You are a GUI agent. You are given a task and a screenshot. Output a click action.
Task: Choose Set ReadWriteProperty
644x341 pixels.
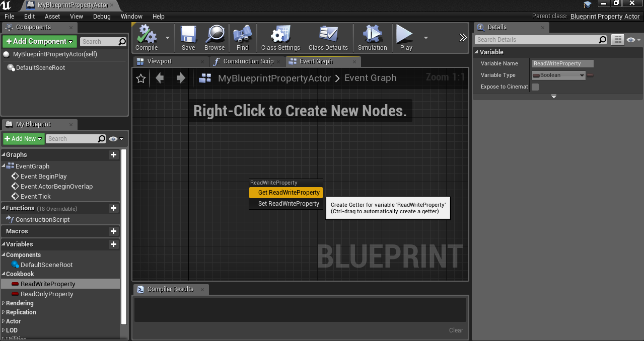pos(286,204)
